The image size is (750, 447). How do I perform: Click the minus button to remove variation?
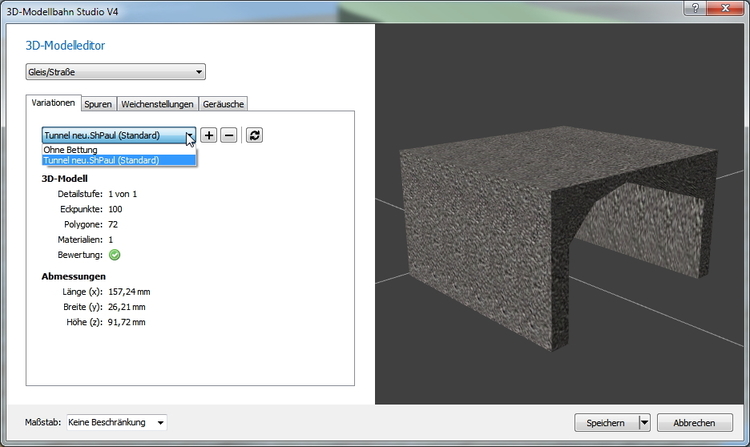pos(229,135)
